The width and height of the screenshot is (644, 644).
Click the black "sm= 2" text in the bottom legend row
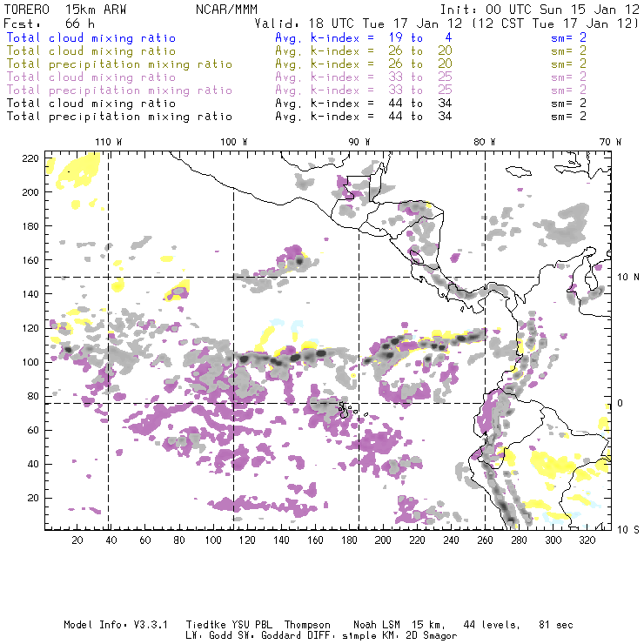tap(568, 117)
